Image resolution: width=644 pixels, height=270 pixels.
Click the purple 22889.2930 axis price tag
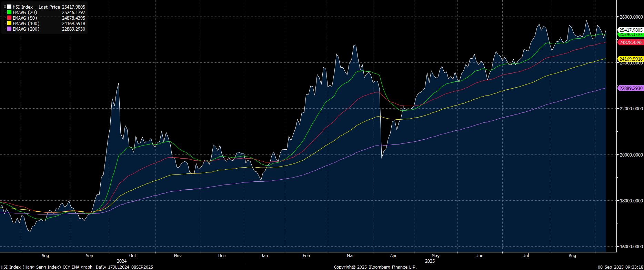coord(631,88)
